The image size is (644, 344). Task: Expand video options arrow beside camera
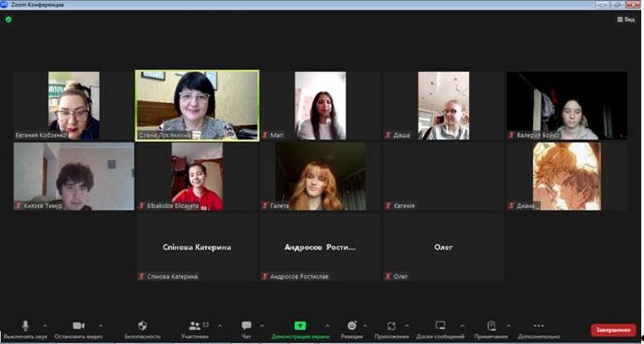pyautogui.click(x=100, y=325)
